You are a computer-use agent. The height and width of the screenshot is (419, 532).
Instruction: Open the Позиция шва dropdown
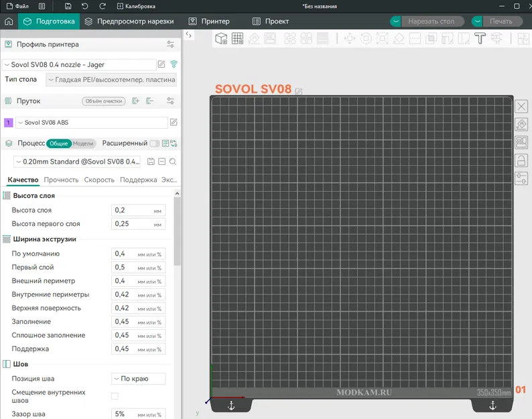click(139, 379)
